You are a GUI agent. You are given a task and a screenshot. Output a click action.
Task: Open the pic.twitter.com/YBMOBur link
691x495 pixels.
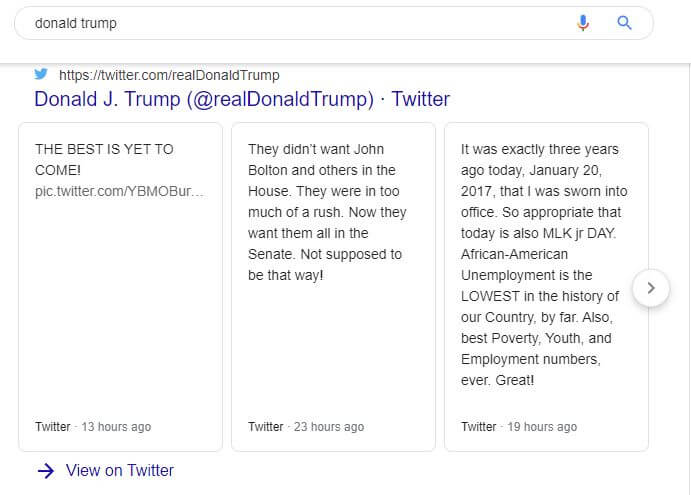click(119, 191)
